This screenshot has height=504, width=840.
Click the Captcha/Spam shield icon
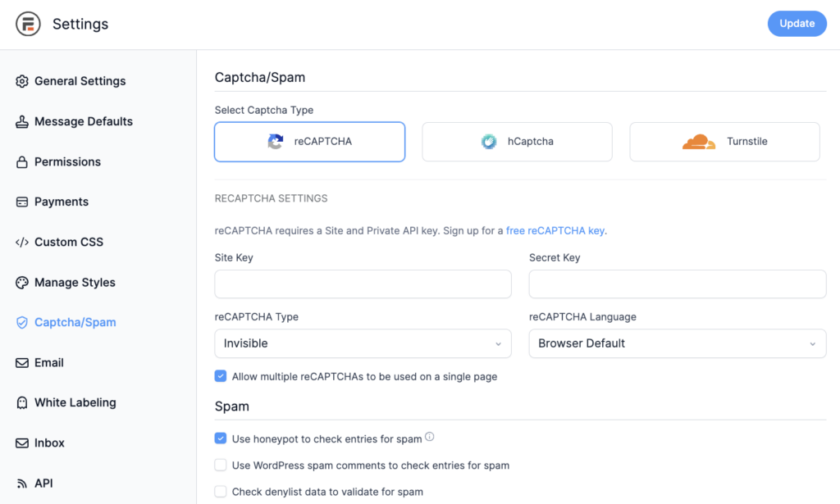[22, 323]
